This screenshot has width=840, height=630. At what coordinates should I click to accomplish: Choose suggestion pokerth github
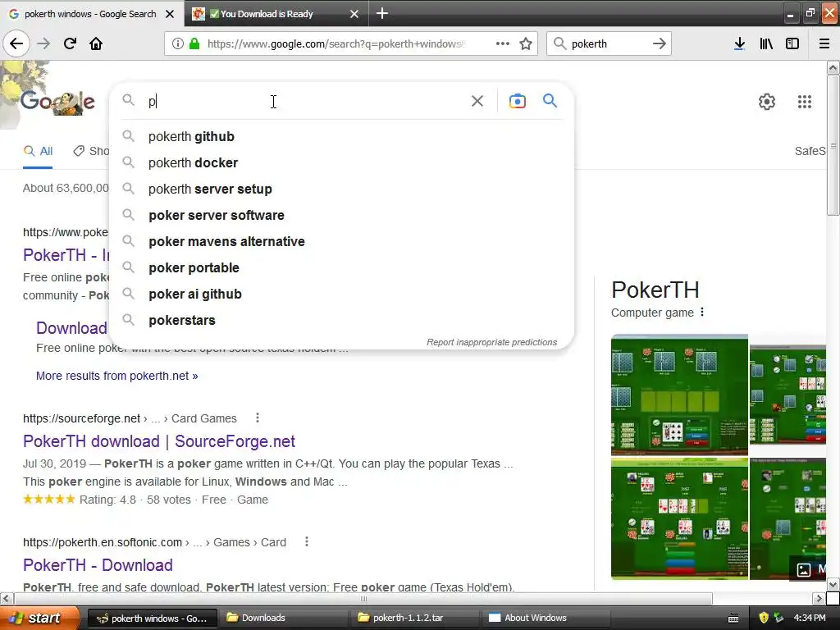click(x=341, y=137)
